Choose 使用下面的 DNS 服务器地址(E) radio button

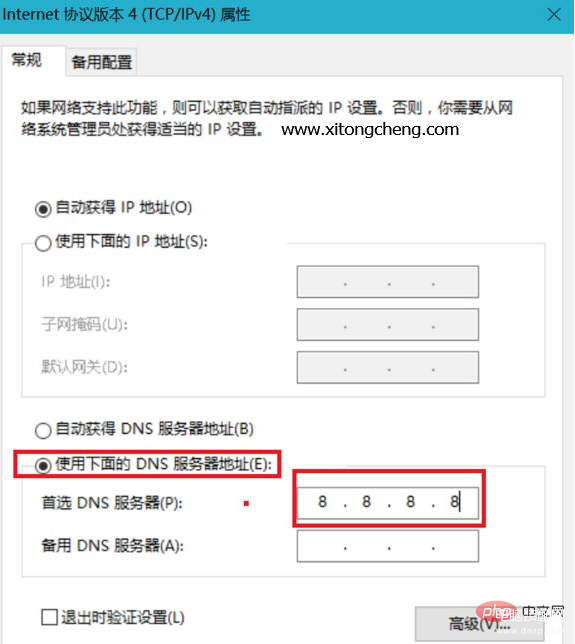point(43,465)
